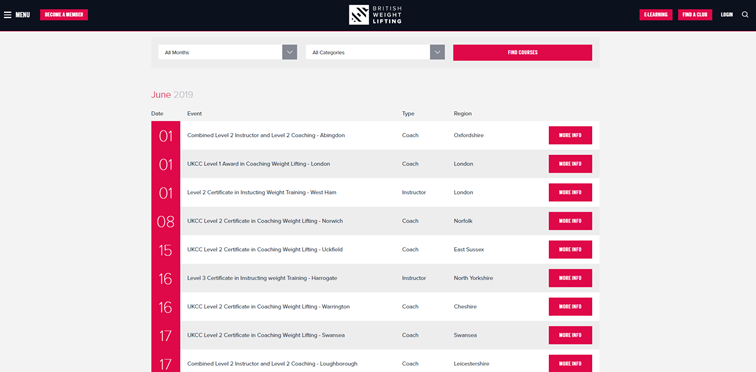
Task: View More Info for Harrogate course
Action: [x=570, y=278]
